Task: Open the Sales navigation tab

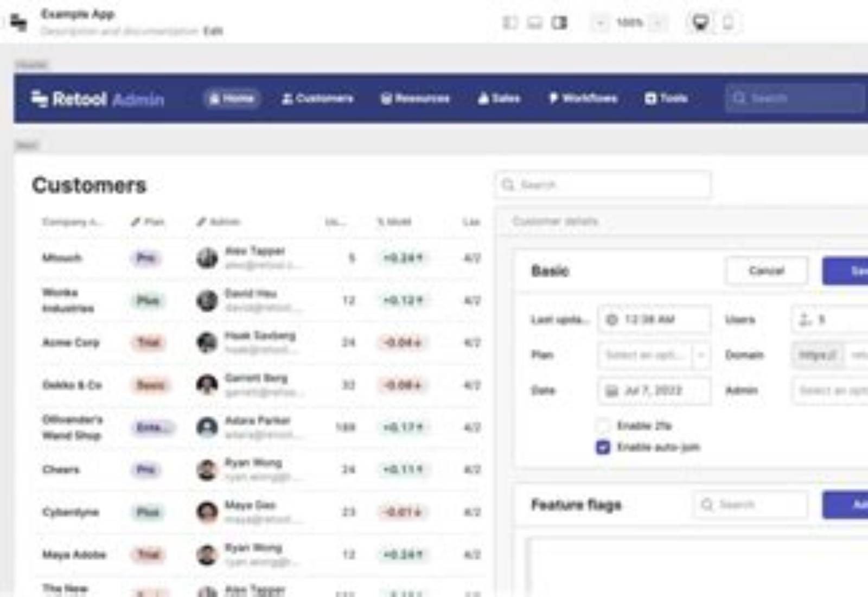Action: (x=499, y=98)
